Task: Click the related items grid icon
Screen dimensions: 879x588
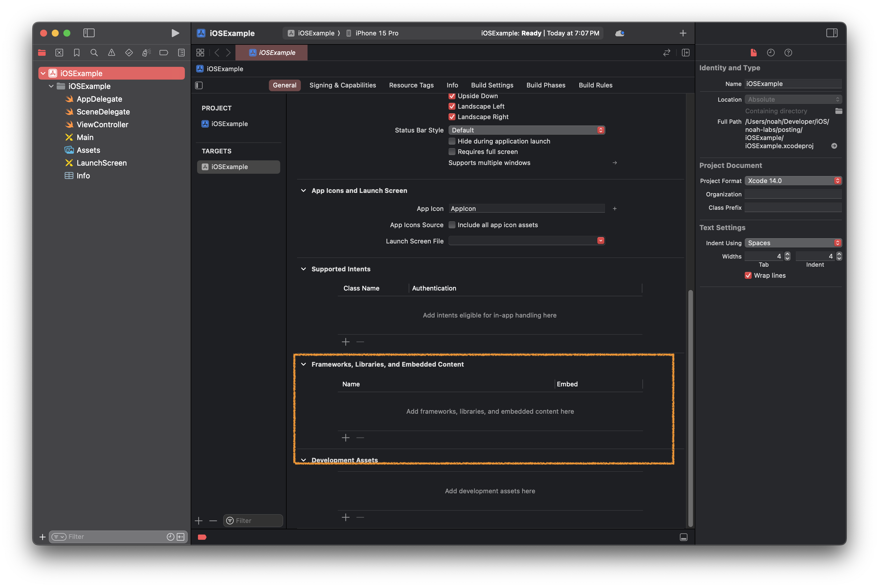Action: coord(200,53)
